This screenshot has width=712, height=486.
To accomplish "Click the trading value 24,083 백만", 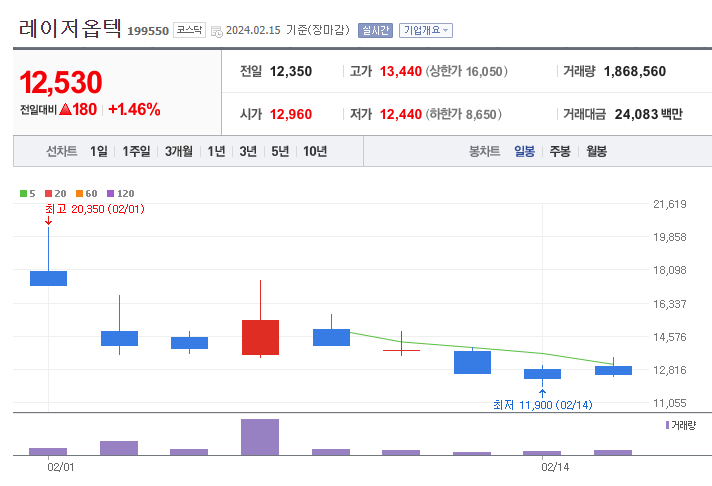I will pos(648,114).
